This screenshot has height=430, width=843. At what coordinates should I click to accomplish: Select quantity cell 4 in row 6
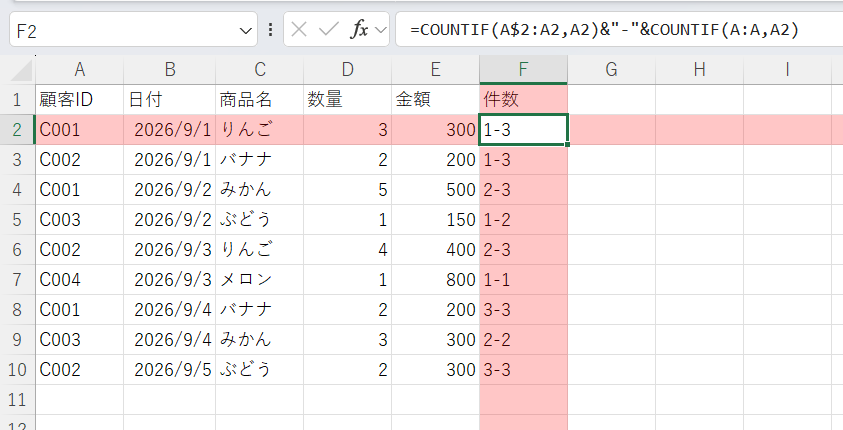347,249
